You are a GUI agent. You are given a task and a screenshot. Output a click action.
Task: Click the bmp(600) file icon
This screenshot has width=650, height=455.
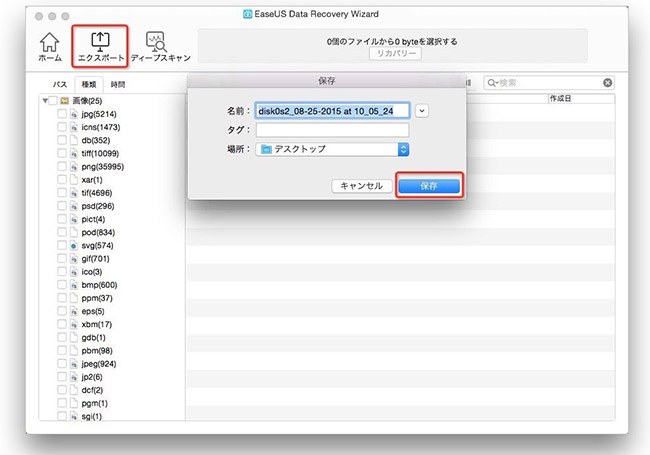[x=74, y=285]
